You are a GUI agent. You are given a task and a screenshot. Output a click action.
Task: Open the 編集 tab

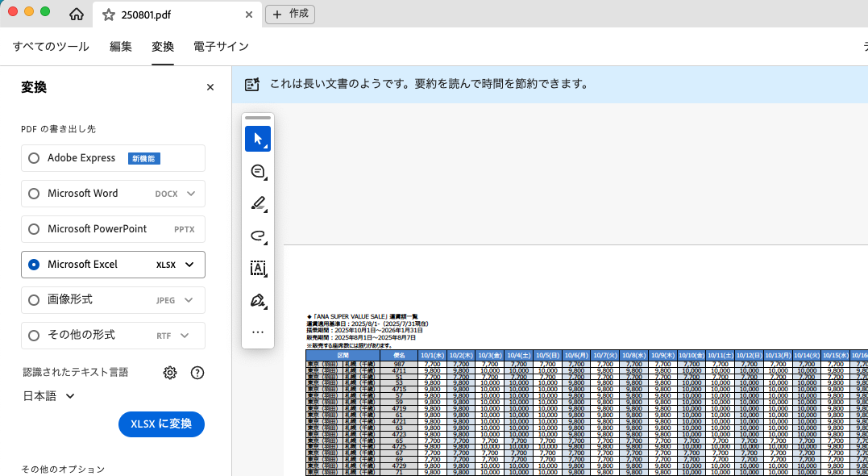121,47
